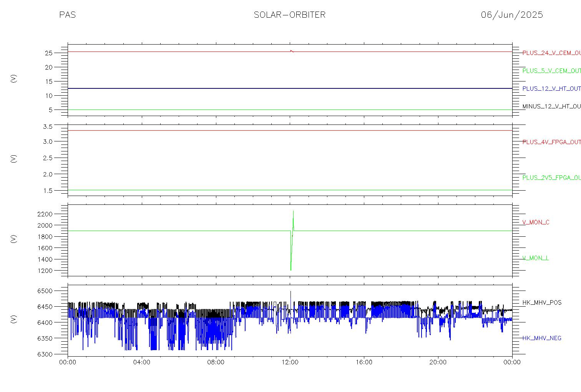Click the green 2V5 FPGA trace line

pyautogui.click(x=290, y=190)
